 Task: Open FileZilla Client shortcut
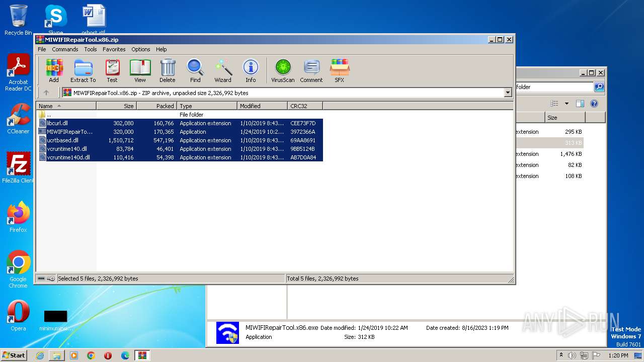(18, 168)
